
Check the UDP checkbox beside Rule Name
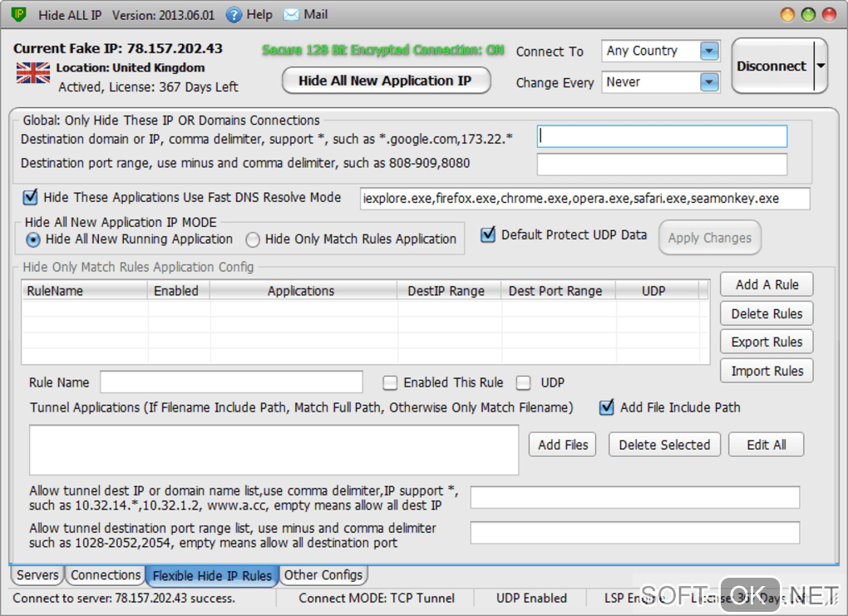click(524, 383)
